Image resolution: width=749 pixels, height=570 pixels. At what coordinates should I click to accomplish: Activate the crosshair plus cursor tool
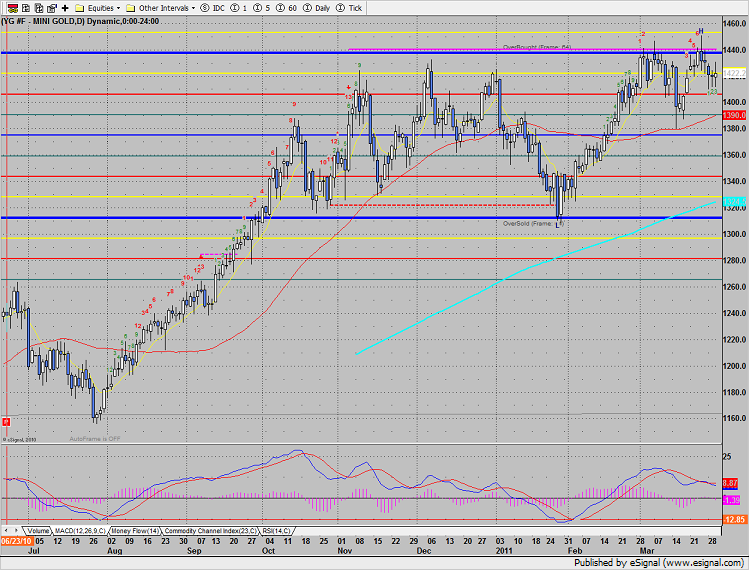(x=65, y=8)
